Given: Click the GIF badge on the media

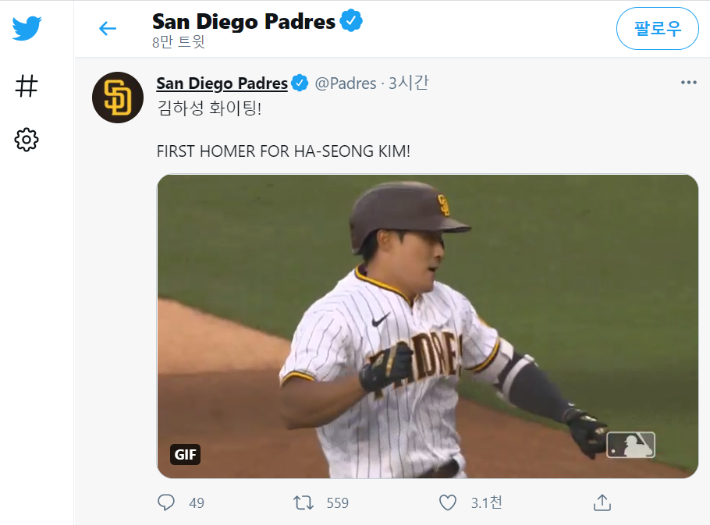Looking at the screenshot, I should coord(186,454).
